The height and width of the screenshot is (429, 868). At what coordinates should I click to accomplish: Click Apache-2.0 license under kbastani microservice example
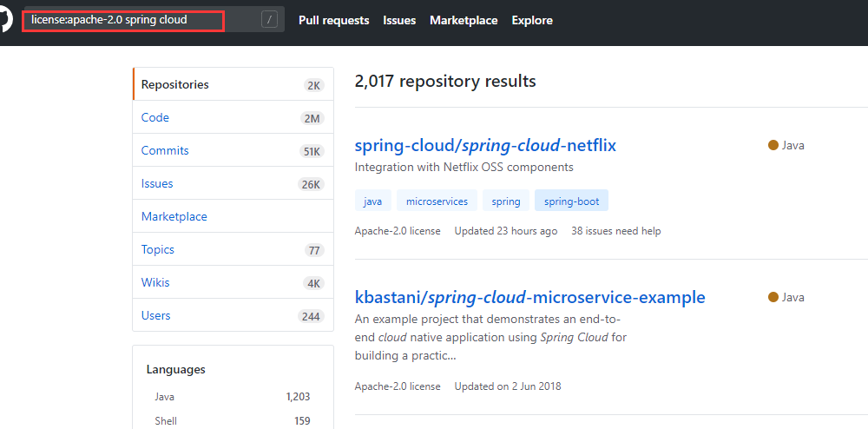[398, 386]
